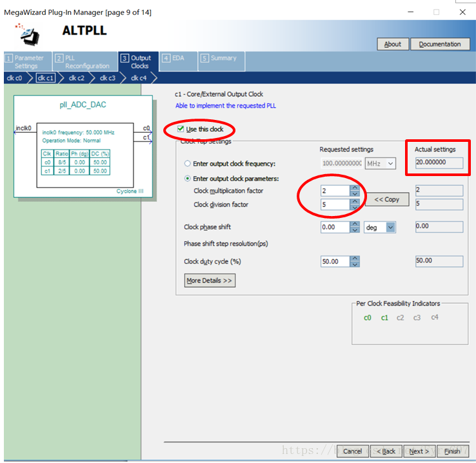Select the Output Clocks tab
476x463 pixels.
tap(139, 62)
